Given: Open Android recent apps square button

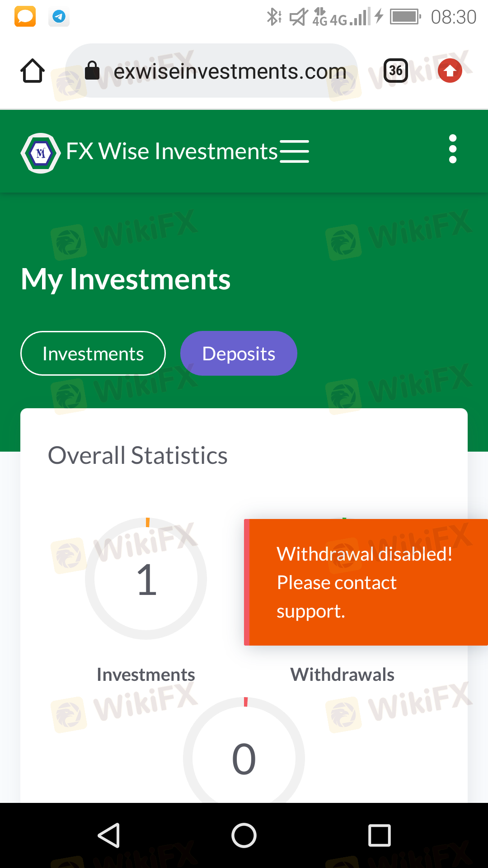Looking at the screenshot, I should [380, 835].
